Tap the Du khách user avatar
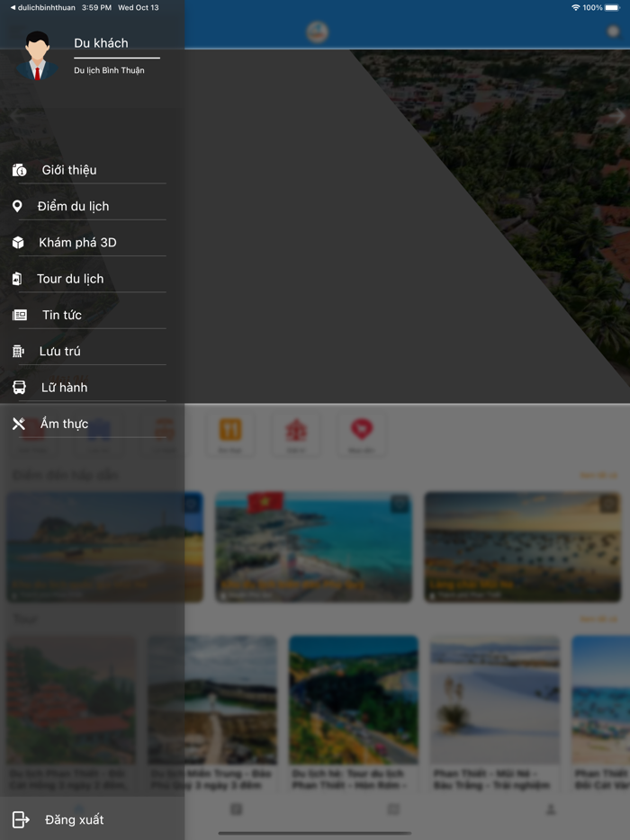Viewport: 630px width, 840px height. tap(38, 56)
